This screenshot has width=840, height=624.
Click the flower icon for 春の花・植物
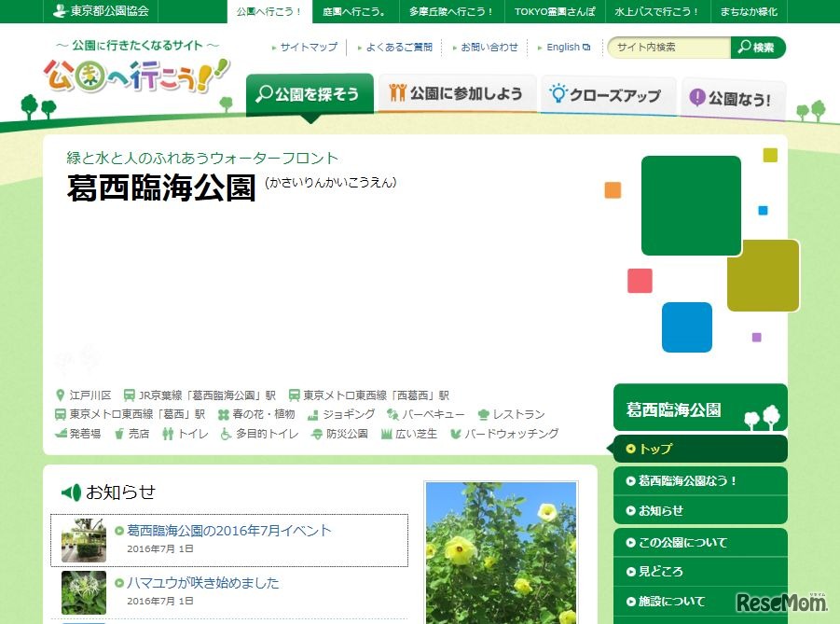[x=224, y=414]
